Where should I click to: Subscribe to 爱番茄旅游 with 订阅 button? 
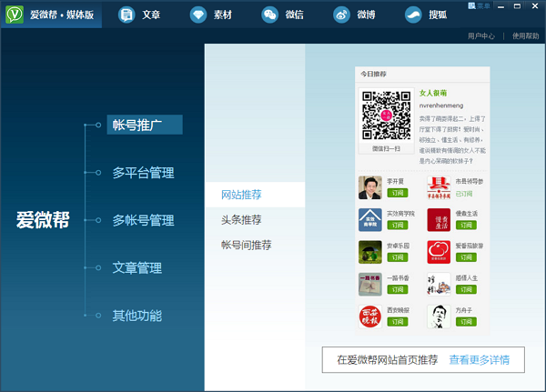click(x=466, y=257)
